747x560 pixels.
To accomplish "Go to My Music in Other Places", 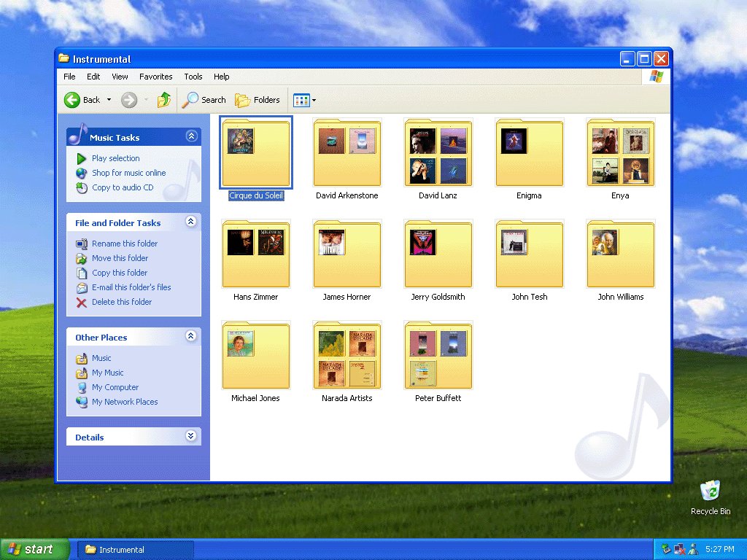I will [x=108, y=373].
